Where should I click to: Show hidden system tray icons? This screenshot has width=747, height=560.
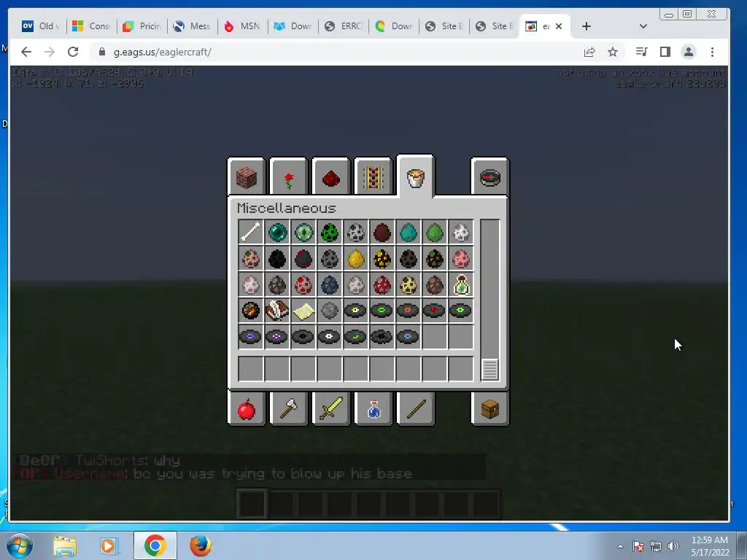tap(620, 546)
